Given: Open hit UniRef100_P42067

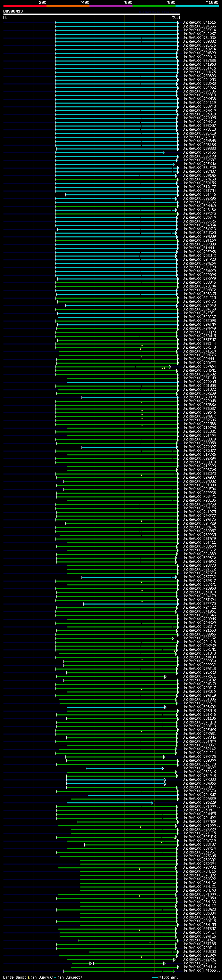Looking at the screenshot, I should click(x=199, y=34).
